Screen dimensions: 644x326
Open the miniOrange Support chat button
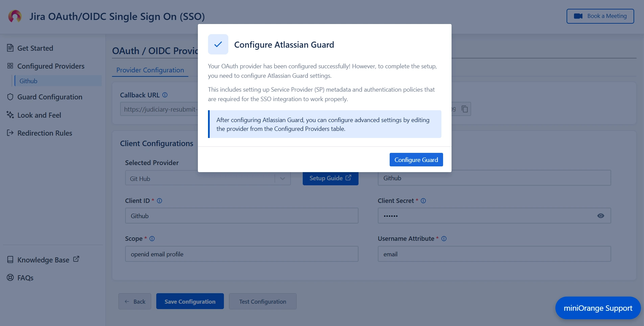pyautogui.click(x=598, y=308)
